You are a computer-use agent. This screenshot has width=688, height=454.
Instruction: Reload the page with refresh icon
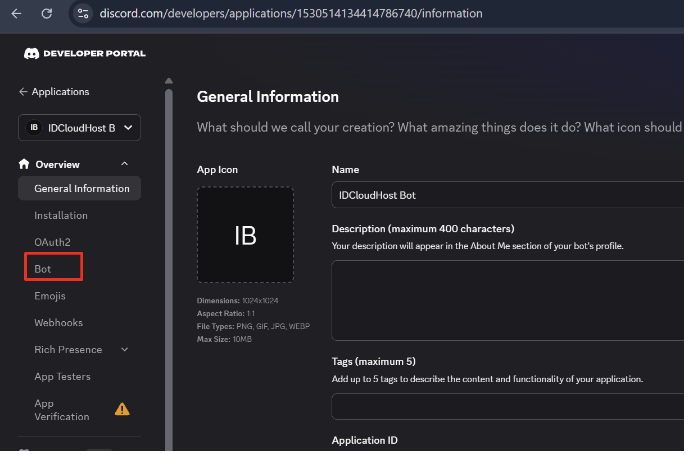(x=47, y=14)
